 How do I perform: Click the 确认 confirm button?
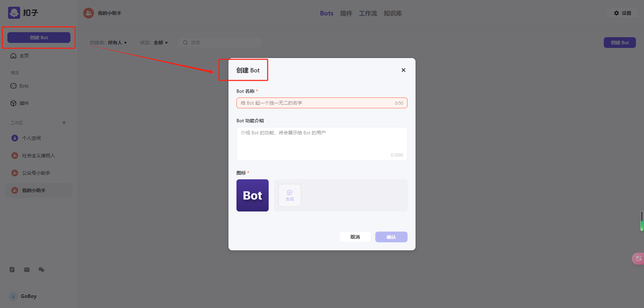click(391, 237)
